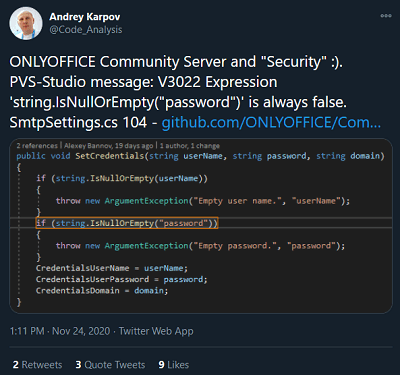Screen dimensions: 400x375
Task: Follow the github.com/ONLYOFFICE link
Action: coord(271,122)
